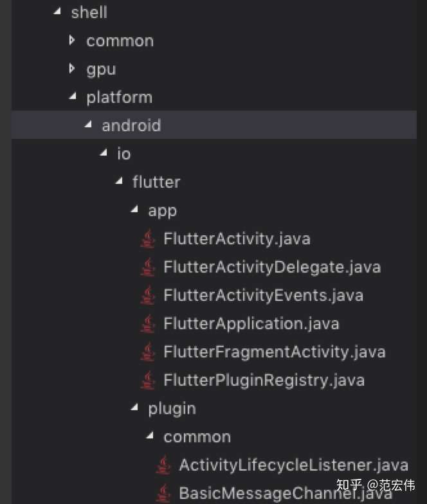Click Java icon beside ActivityLifecycleListener.java
427x504 pixels.
165,465
